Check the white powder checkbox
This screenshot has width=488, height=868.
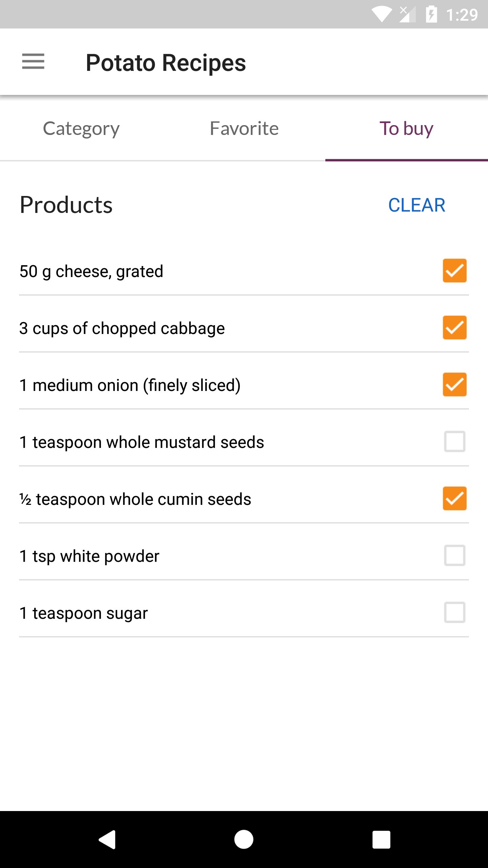(454, 555)
